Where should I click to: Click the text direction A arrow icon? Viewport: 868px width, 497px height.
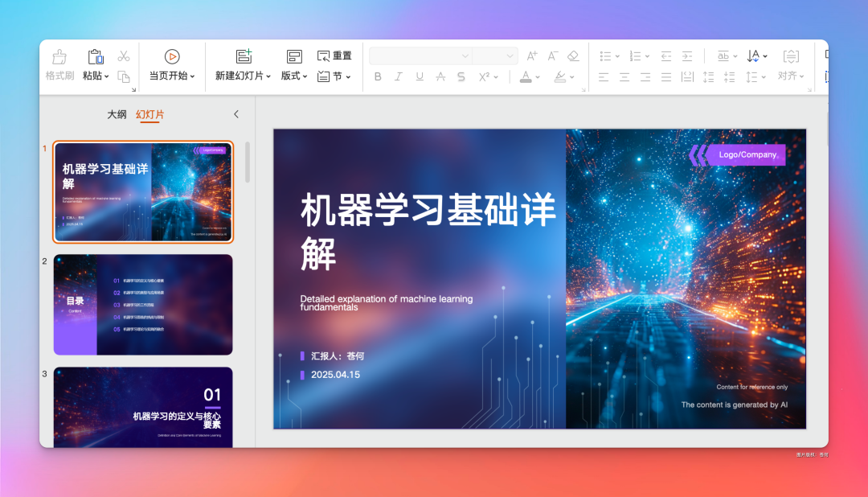coord(753,56)
